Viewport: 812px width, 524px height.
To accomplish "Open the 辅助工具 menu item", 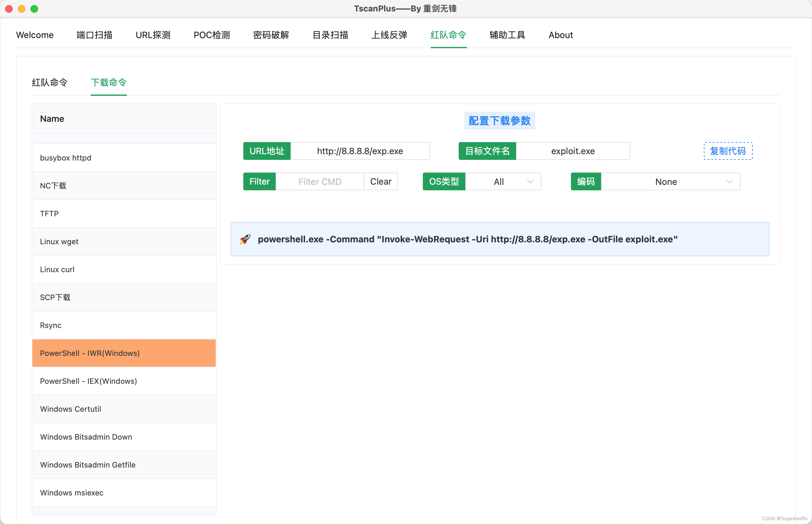I will tap(507, 35).
